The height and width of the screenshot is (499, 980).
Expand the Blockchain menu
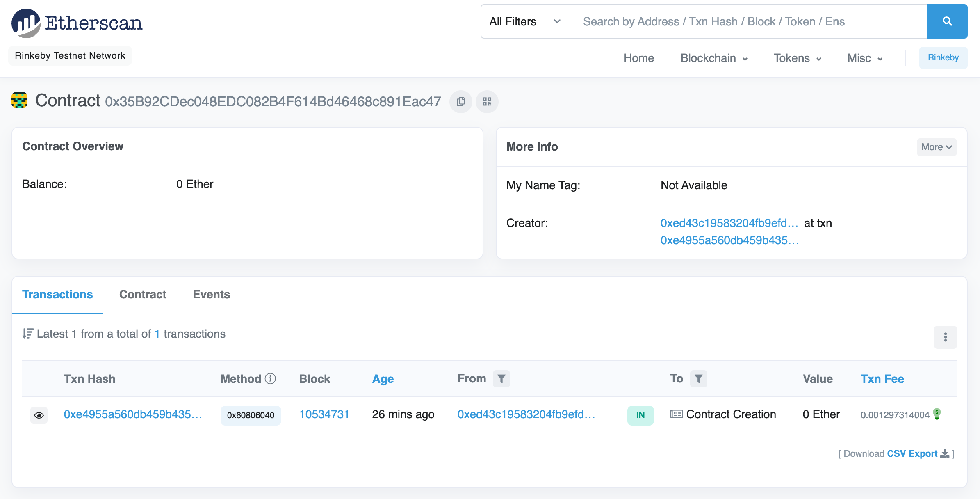pos(713,57)
